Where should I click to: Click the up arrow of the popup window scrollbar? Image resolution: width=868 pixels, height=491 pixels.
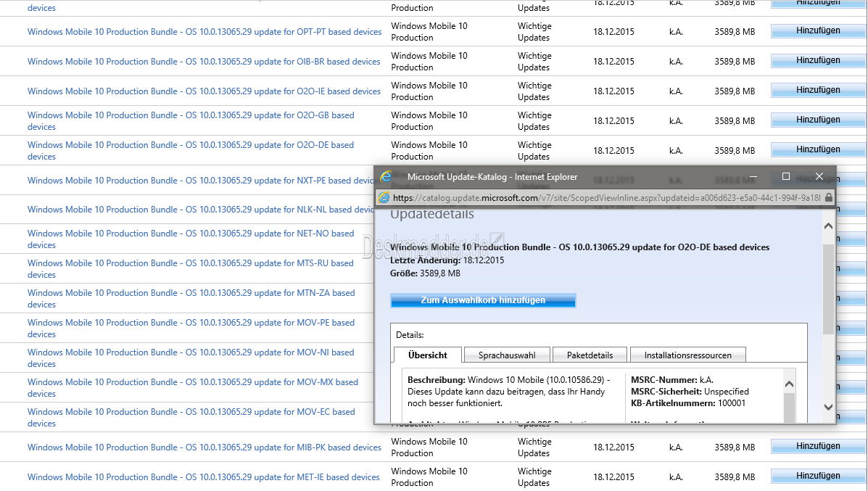coord(828,226)
